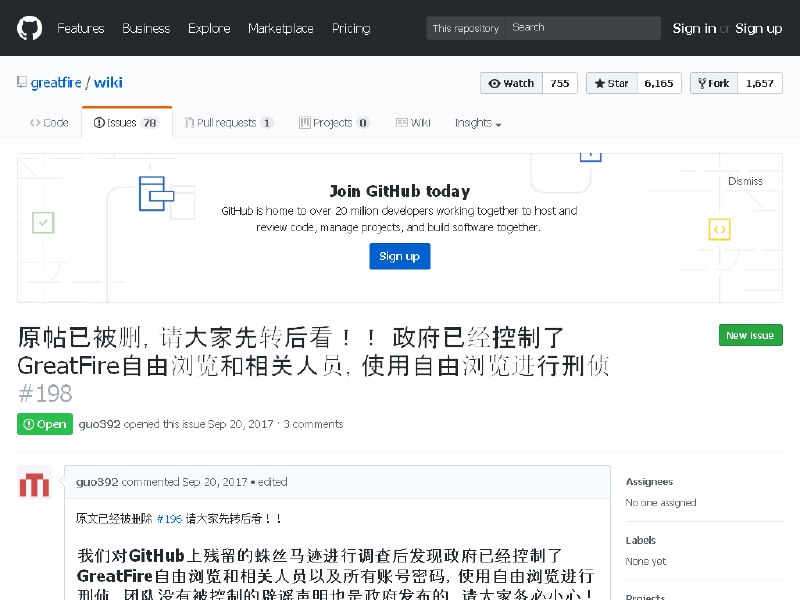Open the Business page link
The image size is (800, 600).
point(146,29)
